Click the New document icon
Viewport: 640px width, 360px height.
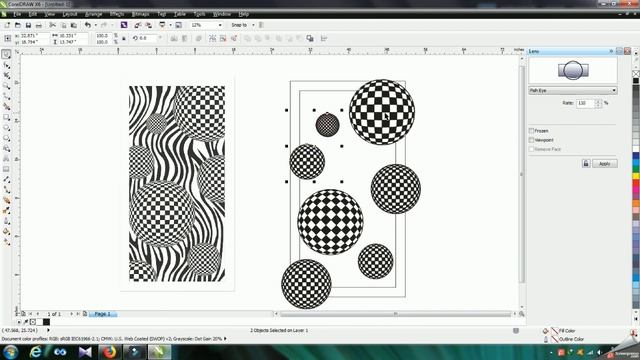(x=7, y=25)
